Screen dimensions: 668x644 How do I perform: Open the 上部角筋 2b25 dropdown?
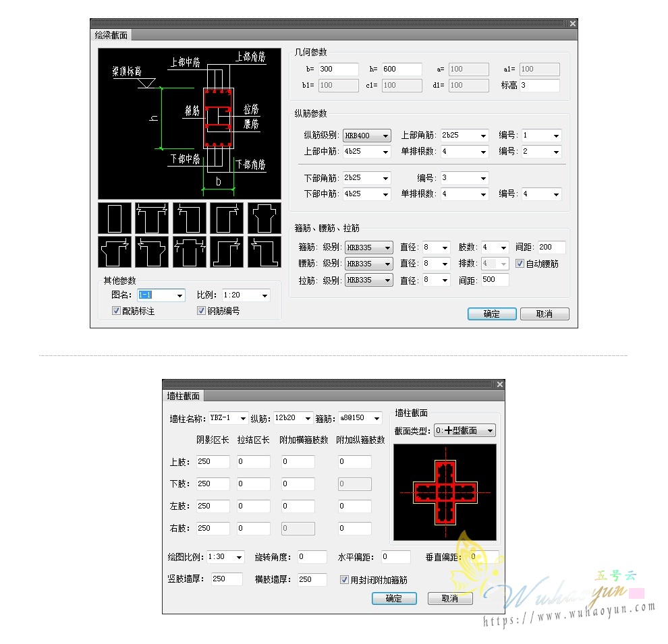point(464,136)
